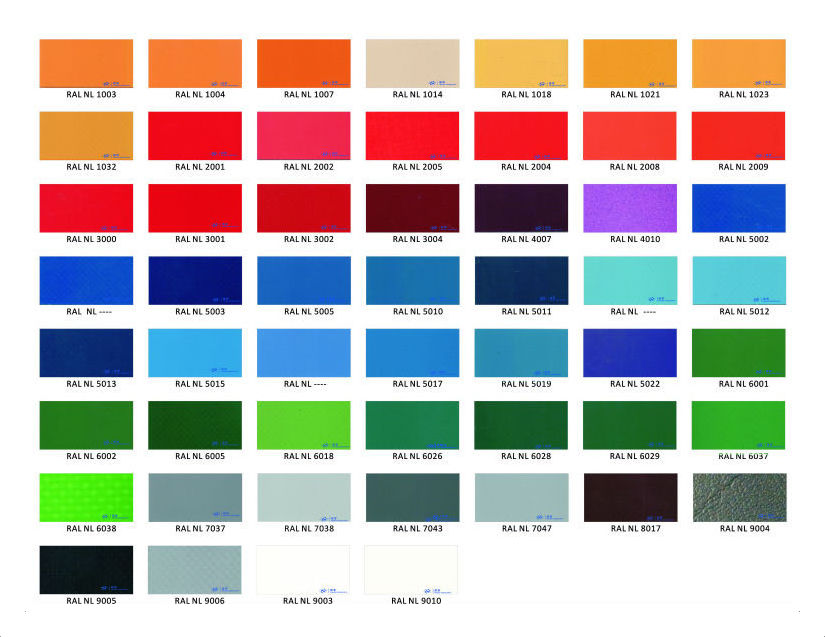Screen dimensions: 825x637
Task: Pick the RAL NL 6038 neon green swatch
Action: pos(86,497)
